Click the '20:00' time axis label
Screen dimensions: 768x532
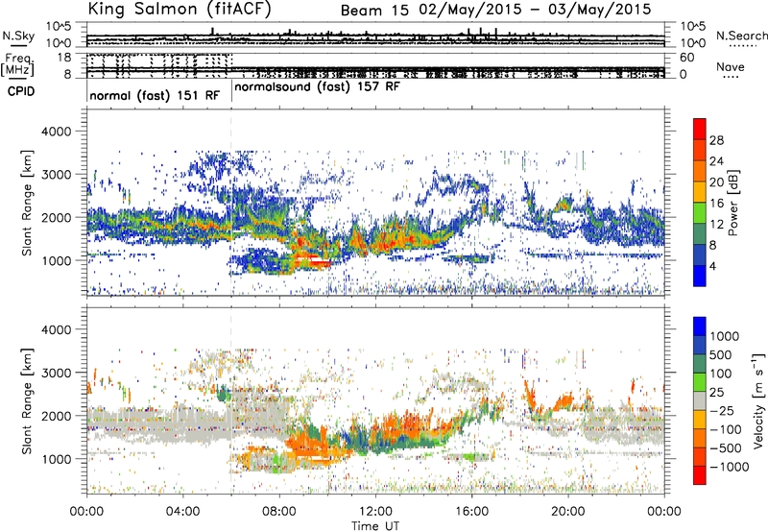coord(568,512)
